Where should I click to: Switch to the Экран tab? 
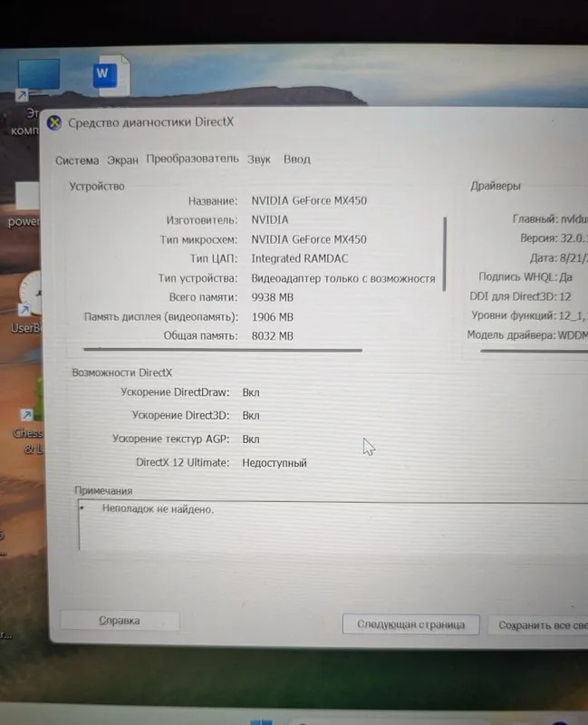click(x=122, y=160)
